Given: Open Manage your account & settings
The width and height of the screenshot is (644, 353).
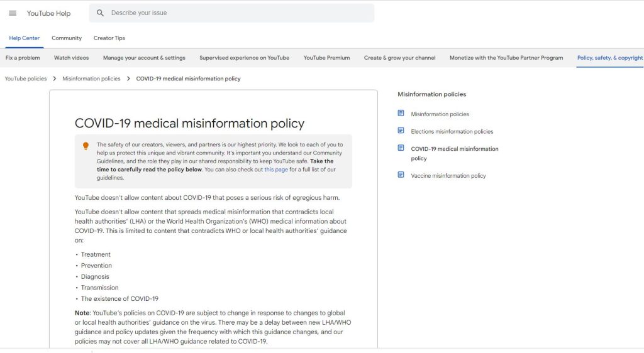Looking at the screenshot, I should [144, 58].
